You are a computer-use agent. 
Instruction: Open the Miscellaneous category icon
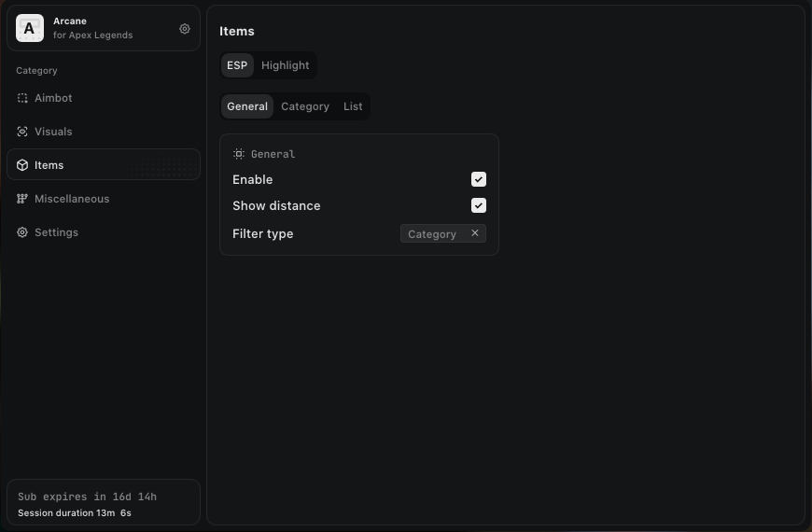pyautogui.click(x=22, y=199)
